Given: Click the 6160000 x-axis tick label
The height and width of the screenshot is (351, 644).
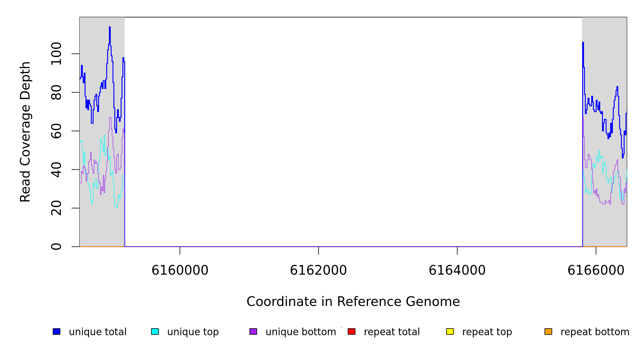Looking at the screenshot, I should tap(180, 270).
